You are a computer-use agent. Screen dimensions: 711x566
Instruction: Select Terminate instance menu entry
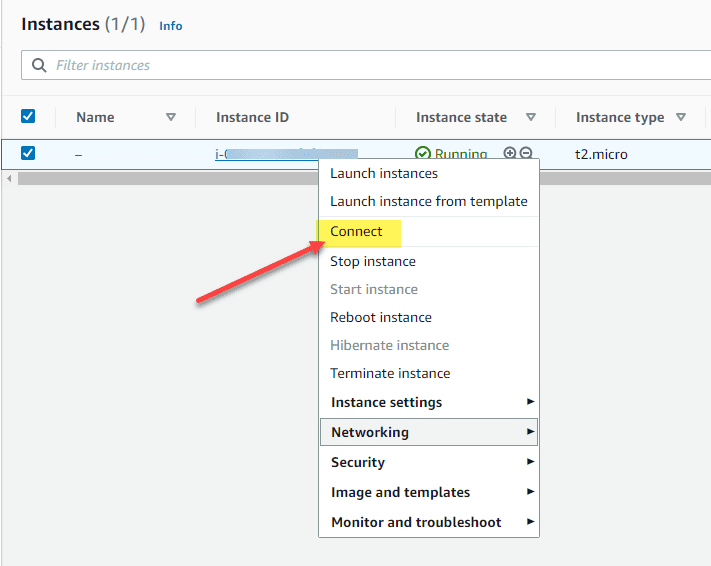tap(390, 373)
